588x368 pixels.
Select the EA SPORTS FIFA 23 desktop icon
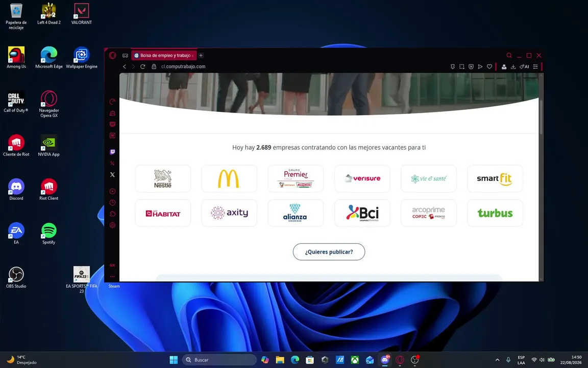point(81,280)
